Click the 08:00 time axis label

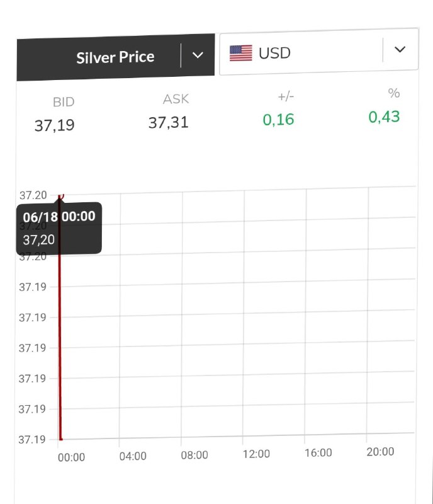coord(194,455)
